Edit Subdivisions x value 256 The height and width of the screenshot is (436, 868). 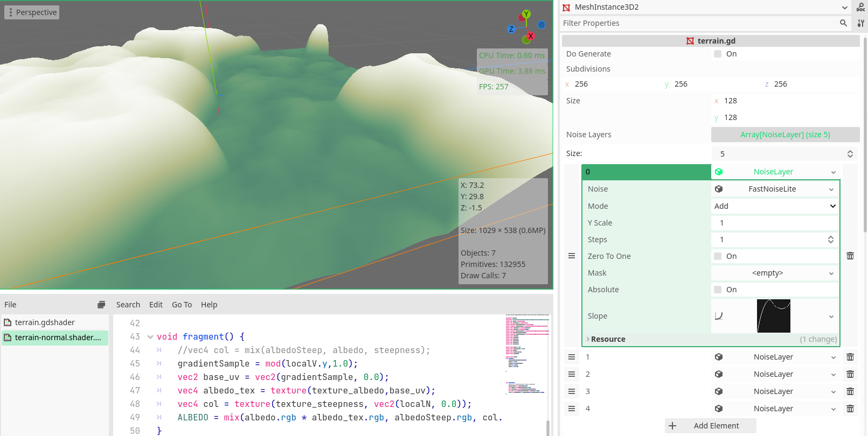pos(613,84)
